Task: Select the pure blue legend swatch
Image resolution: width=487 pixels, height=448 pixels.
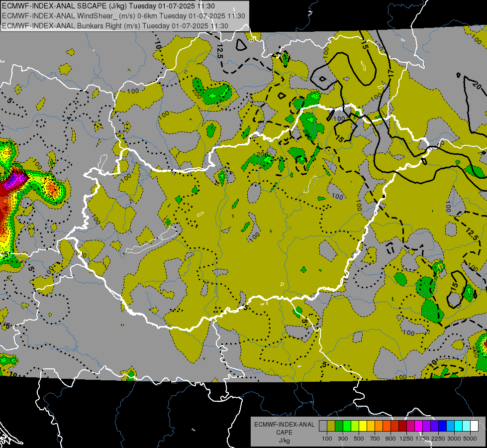Action: (443, 426)
